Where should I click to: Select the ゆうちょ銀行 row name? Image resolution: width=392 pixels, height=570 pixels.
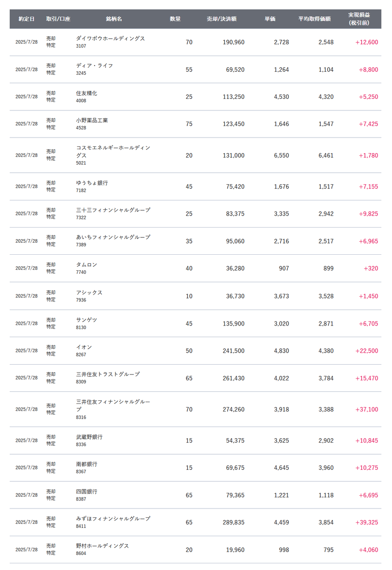tap(92, 183)
